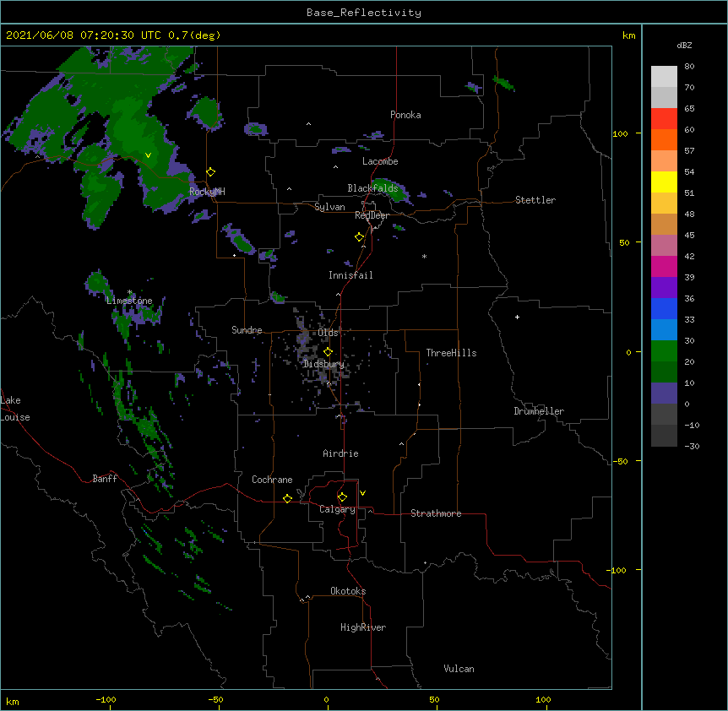Click the white plus marker north of Drumheller
Image resolution: width=728 pixels, height=711 pixels.
coord(517,317)
